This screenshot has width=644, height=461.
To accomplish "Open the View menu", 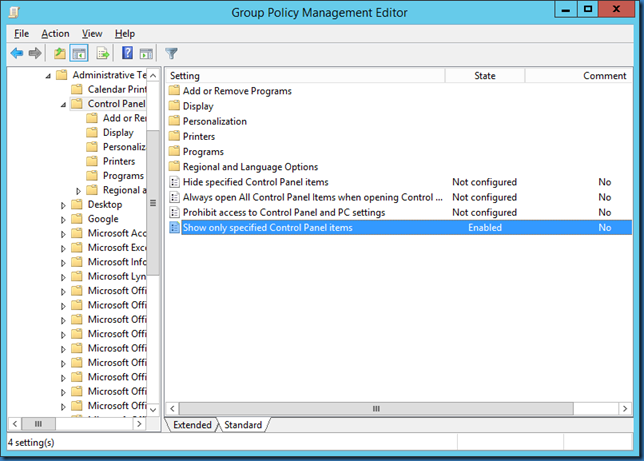I will click(92, 34).
